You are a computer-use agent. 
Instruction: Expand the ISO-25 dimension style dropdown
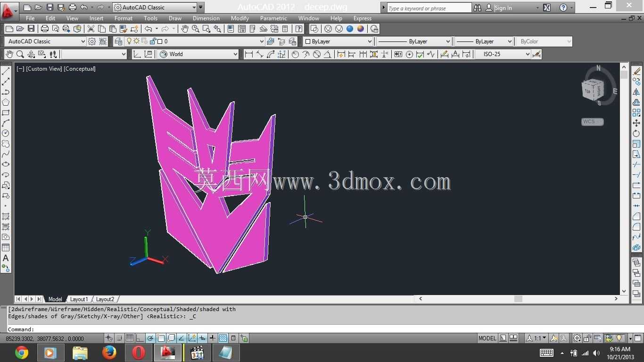(x=528, y=54)
